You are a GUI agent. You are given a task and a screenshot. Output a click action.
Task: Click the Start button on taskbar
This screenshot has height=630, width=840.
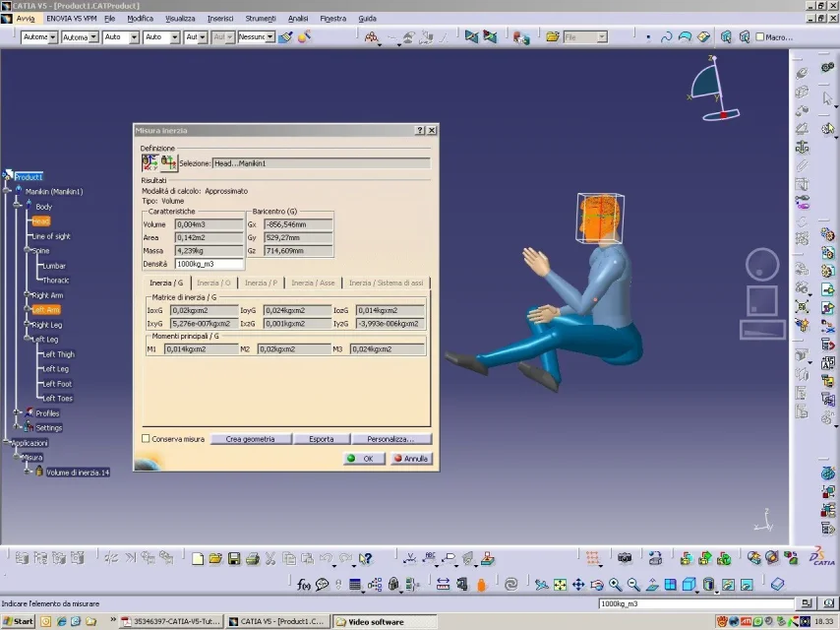(19, 621)
